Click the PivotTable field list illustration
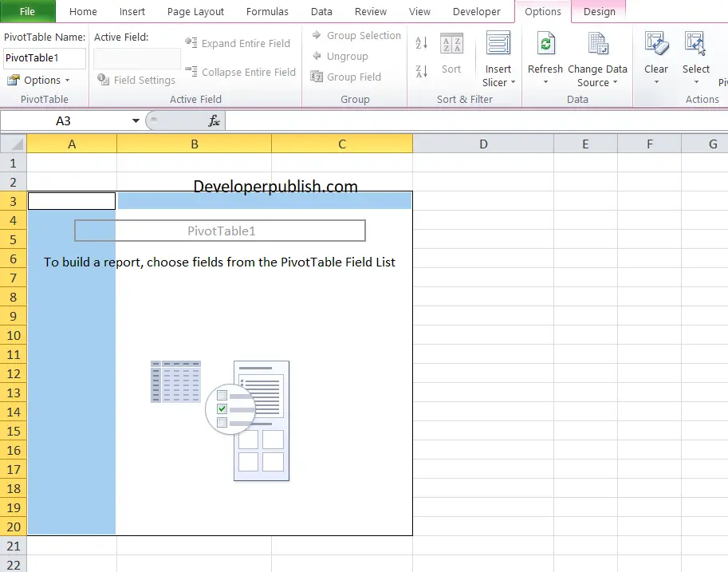 [220, 420]
